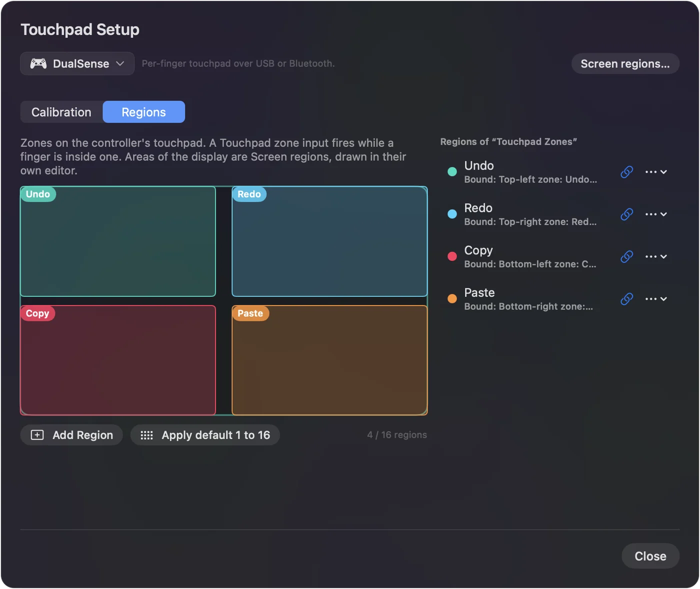Screen dimensions: 700x589
Task: Click the Regions of "Touchpad Zones" heading
Action: [x=508, y=141]
